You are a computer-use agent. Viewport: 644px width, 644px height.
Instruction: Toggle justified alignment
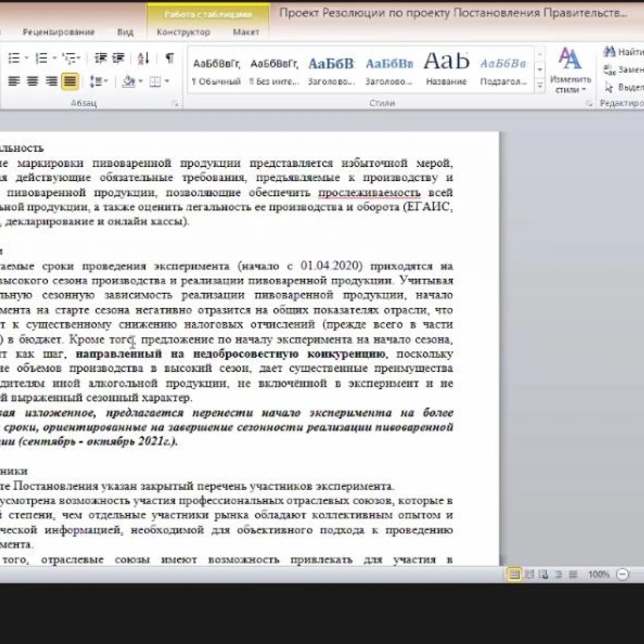point(70,81)
